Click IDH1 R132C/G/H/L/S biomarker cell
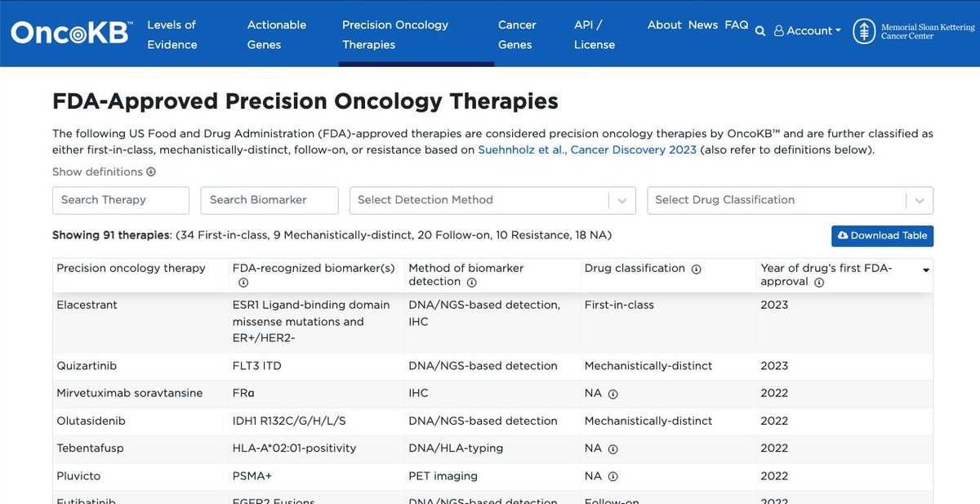The image size is (980, 504). (289, 421)
